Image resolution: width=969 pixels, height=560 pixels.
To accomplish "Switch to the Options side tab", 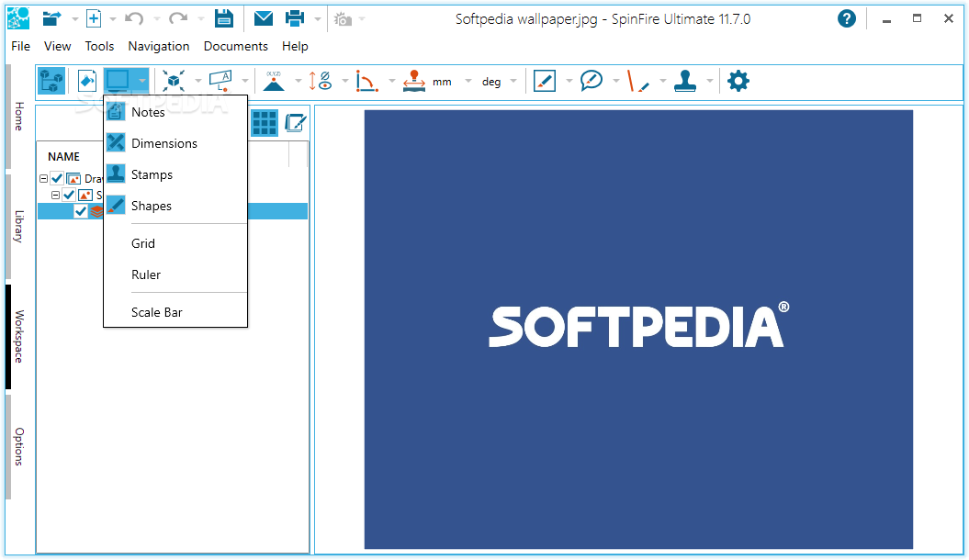I will [19, 446].
